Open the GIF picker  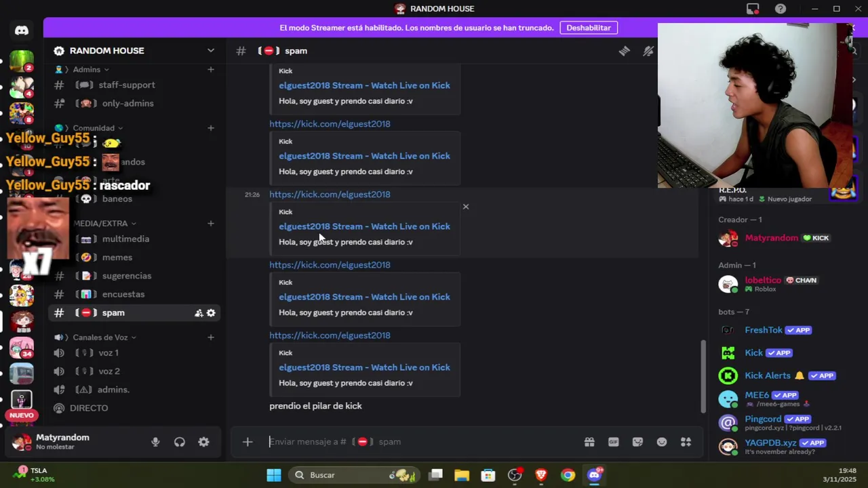coord(614,442)
